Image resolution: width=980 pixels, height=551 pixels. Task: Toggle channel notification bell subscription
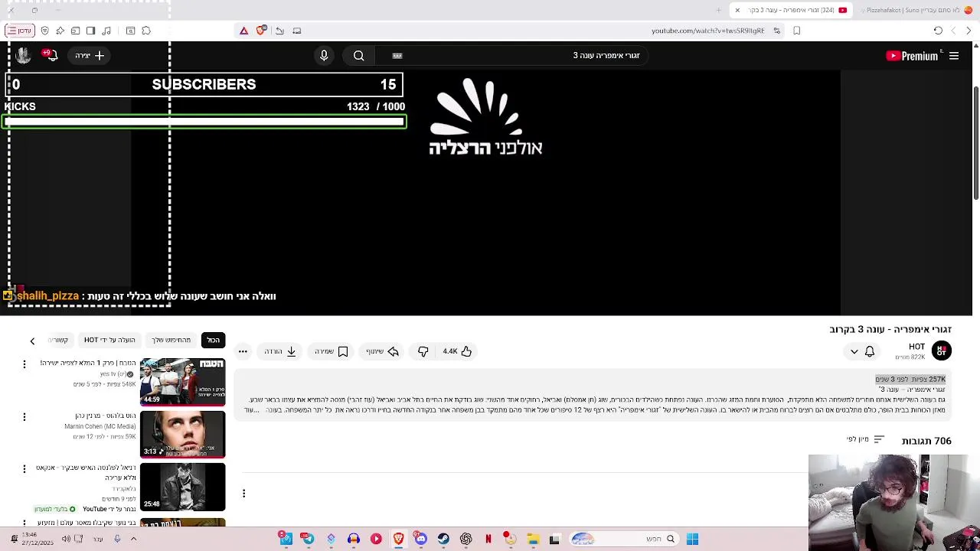tap(870, 351)
